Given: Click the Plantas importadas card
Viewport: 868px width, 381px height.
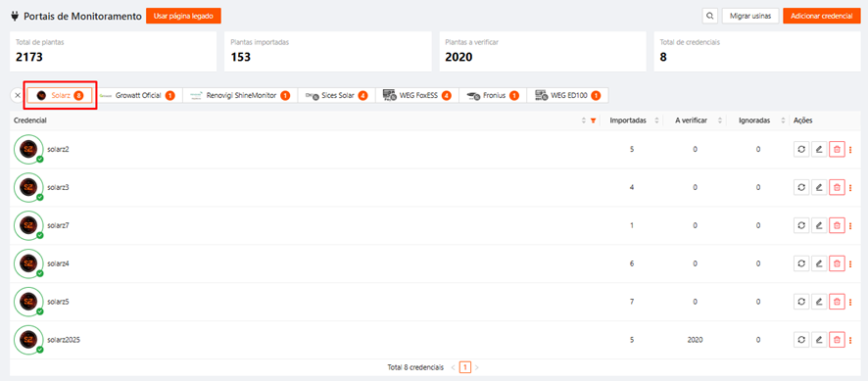Looking at the screenshot, I should 328,52.
